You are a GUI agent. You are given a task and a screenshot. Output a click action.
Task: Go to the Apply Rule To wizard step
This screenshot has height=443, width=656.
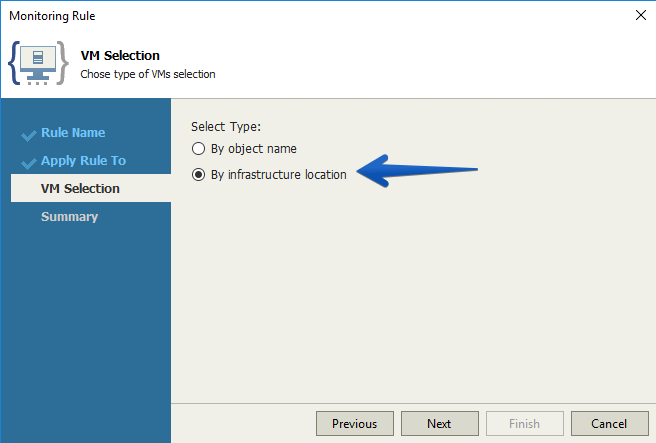pos(83,161)
